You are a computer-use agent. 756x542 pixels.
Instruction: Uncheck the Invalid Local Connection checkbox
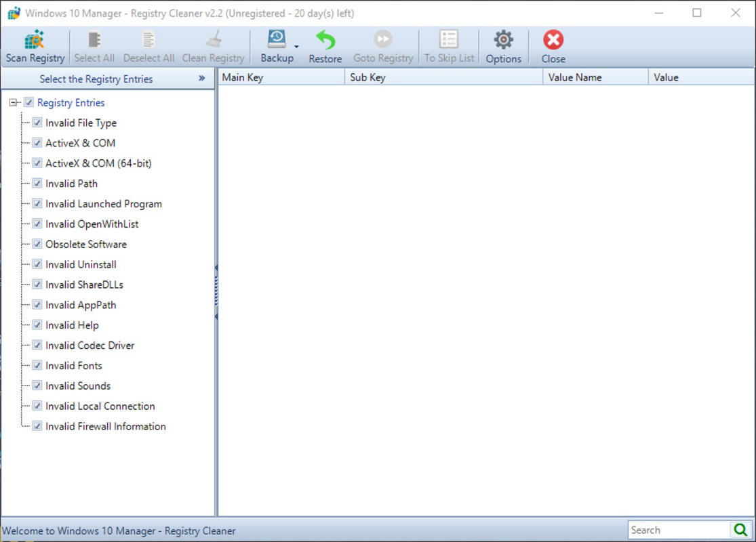tap(37, 406)
